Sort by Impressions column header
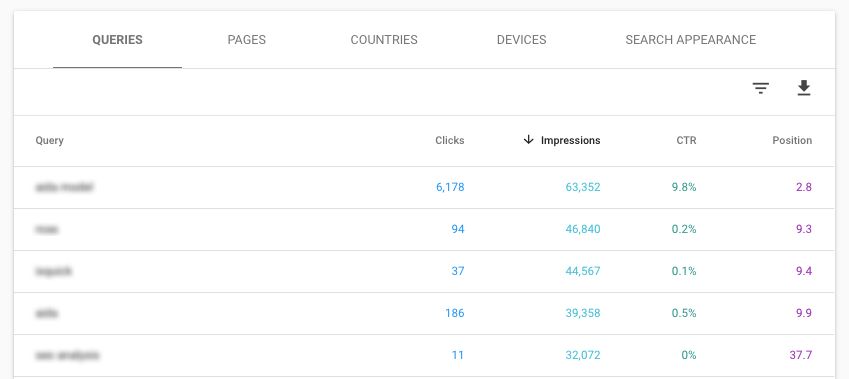The image size is (849, 379). [x=571, y=140]
